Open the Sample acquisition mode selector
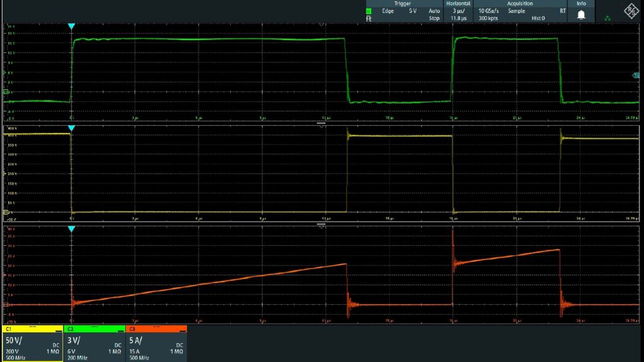The image size is (644, 362). (518, 11)
